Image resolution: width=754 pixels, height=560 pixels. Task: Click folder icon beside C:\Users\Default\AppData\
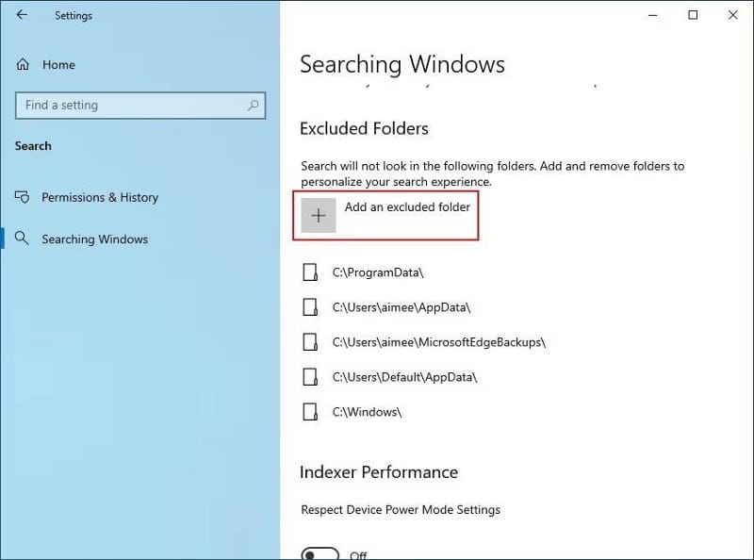310,376
